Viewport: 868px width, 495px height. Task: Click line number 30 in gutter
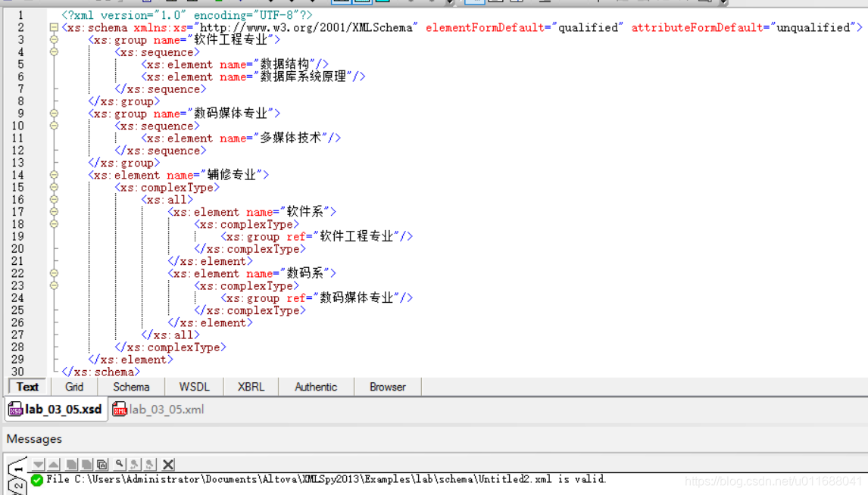tap(17, 372)
